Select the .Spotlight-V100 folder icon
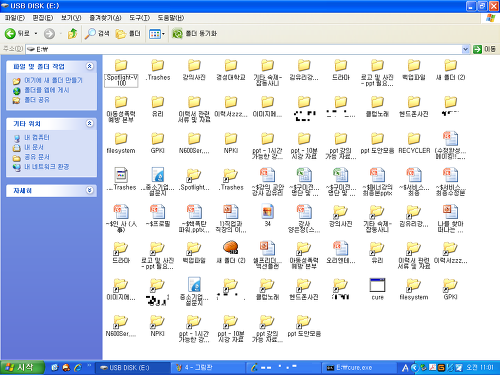This screenshot has height=375, width=500. (x=121, y=65)
